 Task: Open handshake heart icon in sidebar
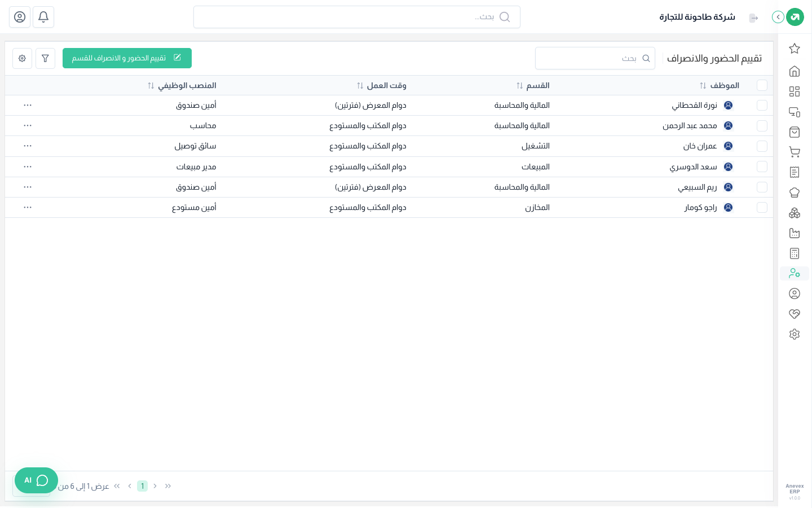[x=795, y=314]
